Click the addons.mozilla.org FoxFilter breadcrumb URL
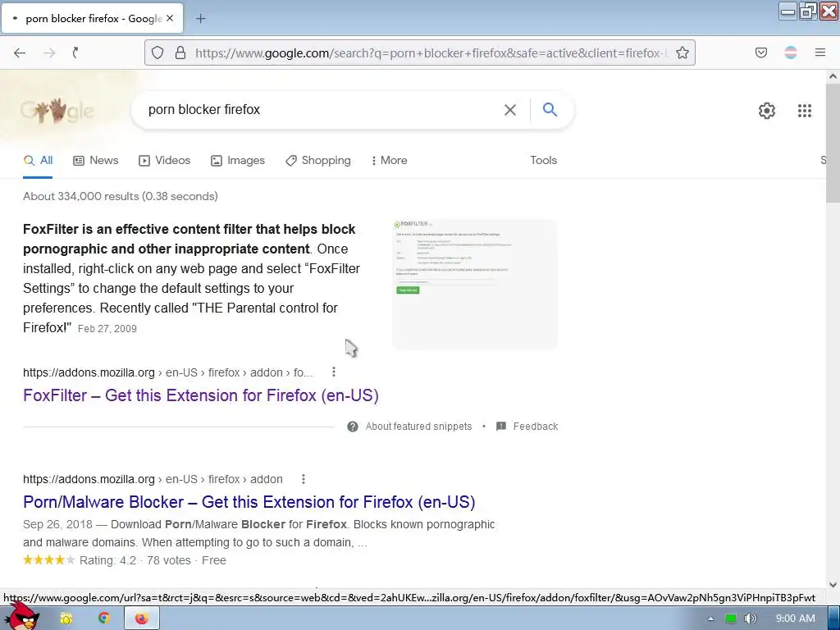 (167, 372)
